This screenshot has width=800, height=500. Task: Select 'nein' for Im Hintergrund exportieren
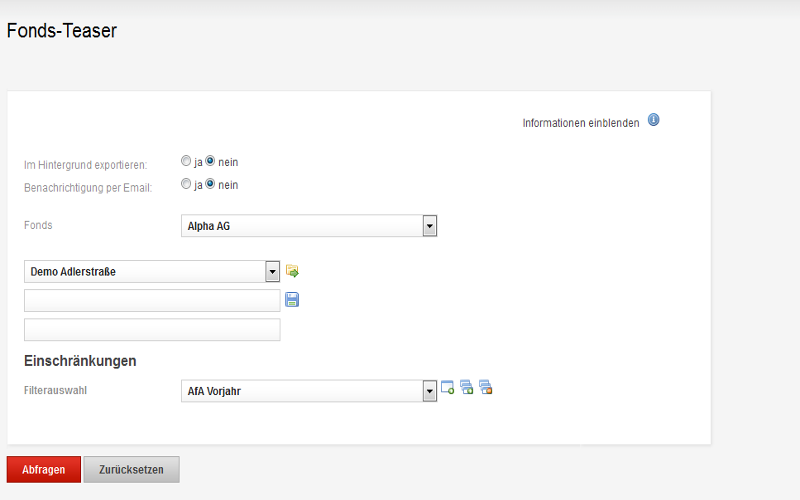pos(210,161)
